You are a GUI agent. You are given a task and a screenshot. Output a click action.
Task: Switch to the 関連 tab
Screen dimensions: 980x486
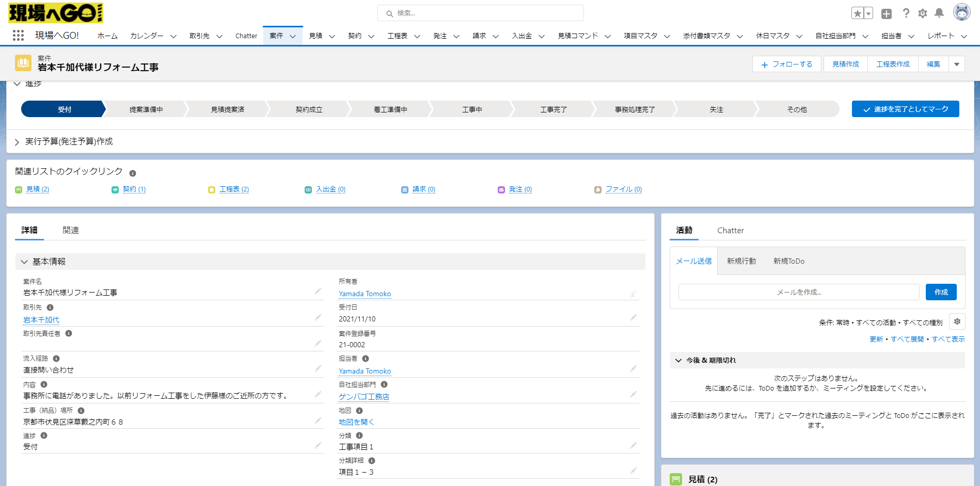(x=71, y=230)
